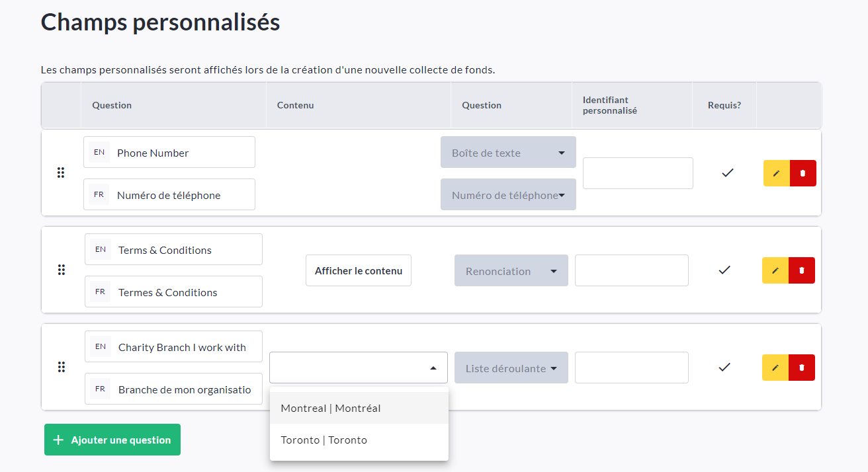Delete the Phone Number question with trash icon
The width and height of the screenshot is (868, 472).
(803, 173)
